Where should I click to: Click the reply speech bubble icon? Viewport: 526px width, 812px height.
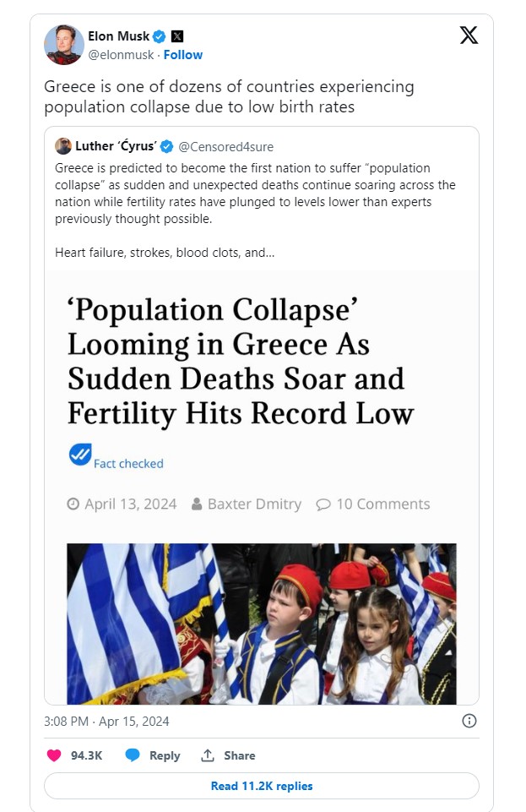(133, 755)
